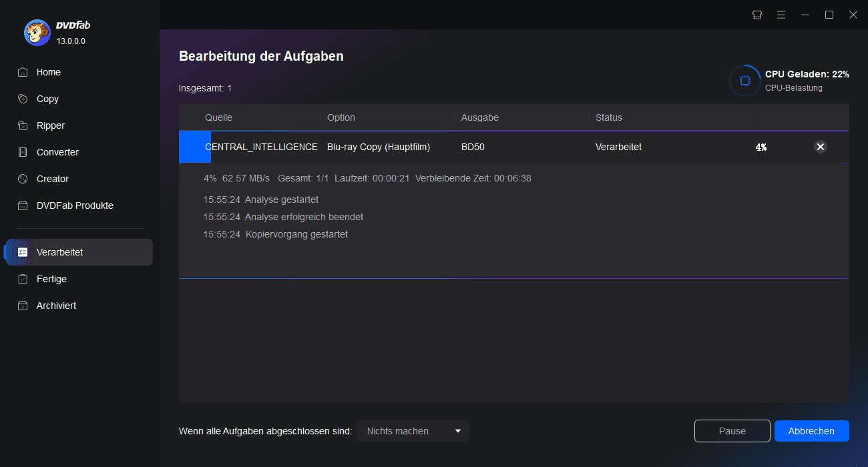Open the skin/theme shirt icon in title bar
Image resolution: width=868 pixels, height=467 pixels.
pos(756,15)
